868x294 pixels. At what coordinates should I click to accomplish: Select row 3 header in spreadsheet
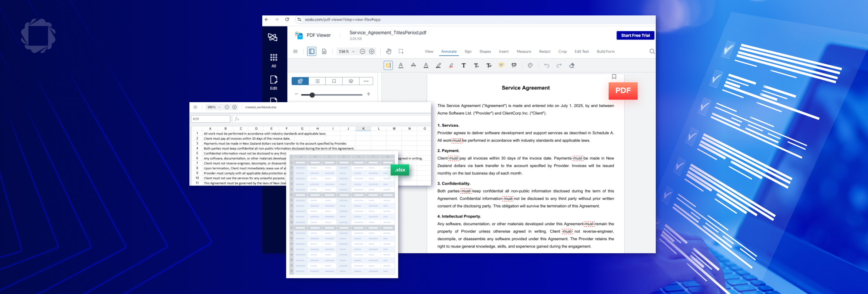click(x=197, y=143)
